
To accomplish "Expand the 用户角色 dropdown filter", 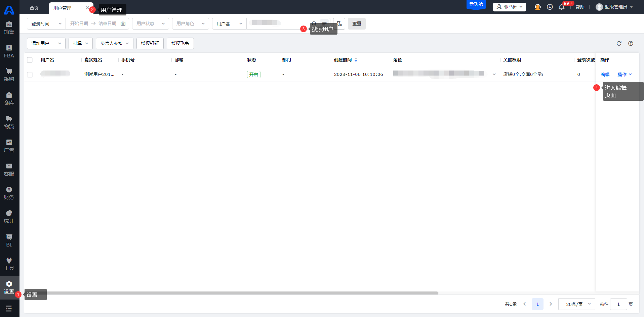I will pos(190,24).
